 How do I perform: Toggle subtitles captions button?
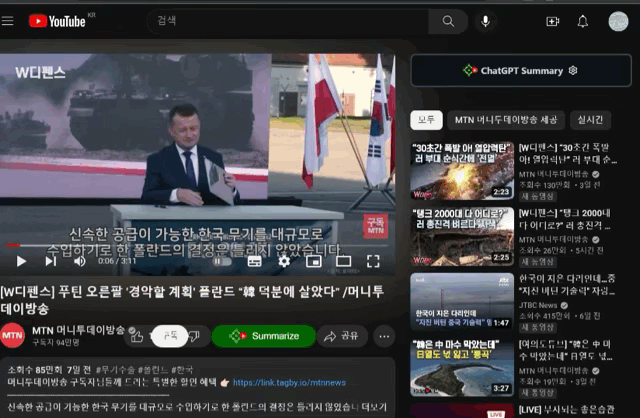click(254, 261)
